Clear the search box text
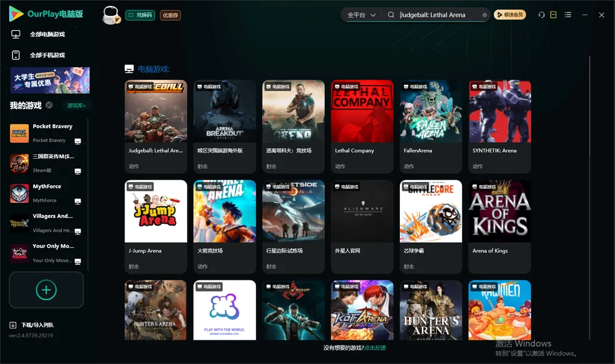The width and height of the screenshot is (615, 364). pos(485,15)
